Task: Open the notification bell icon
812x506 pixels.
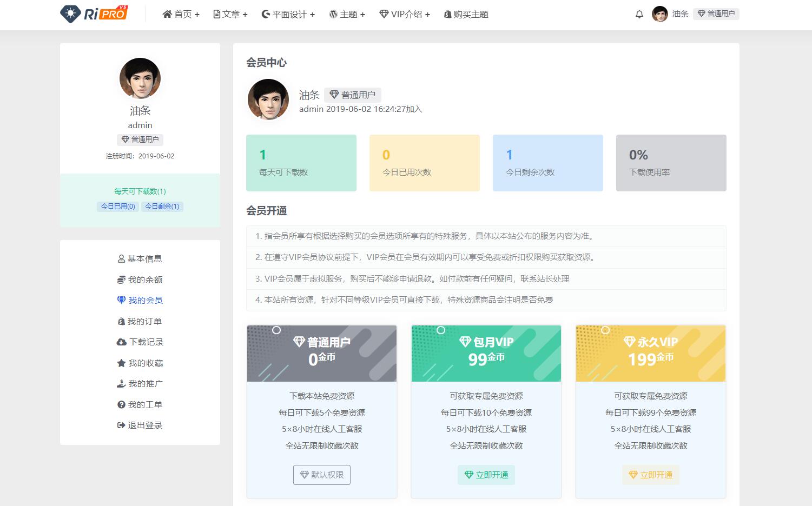Action: point(639,14)
